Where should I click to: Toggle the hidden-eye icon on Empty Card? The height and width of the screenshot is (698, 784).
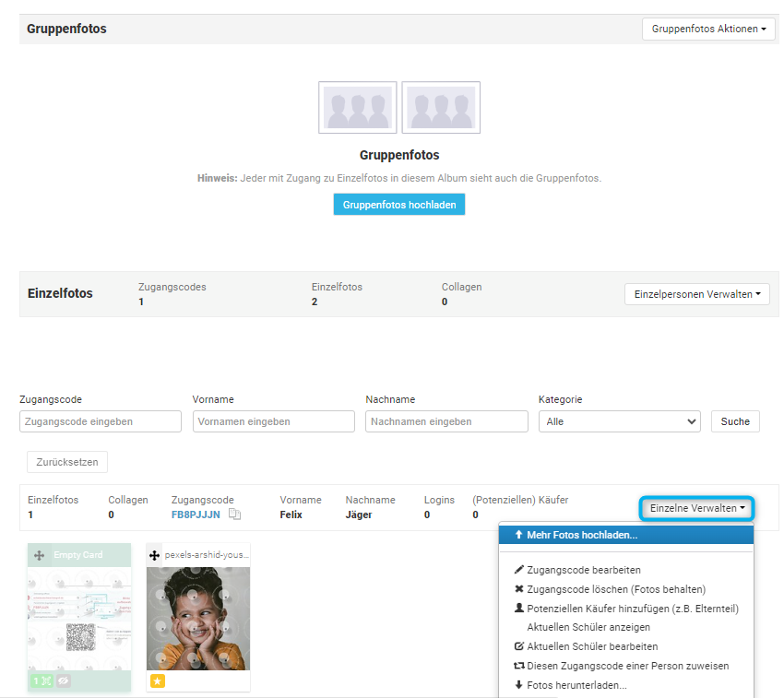tap(63, 681)
